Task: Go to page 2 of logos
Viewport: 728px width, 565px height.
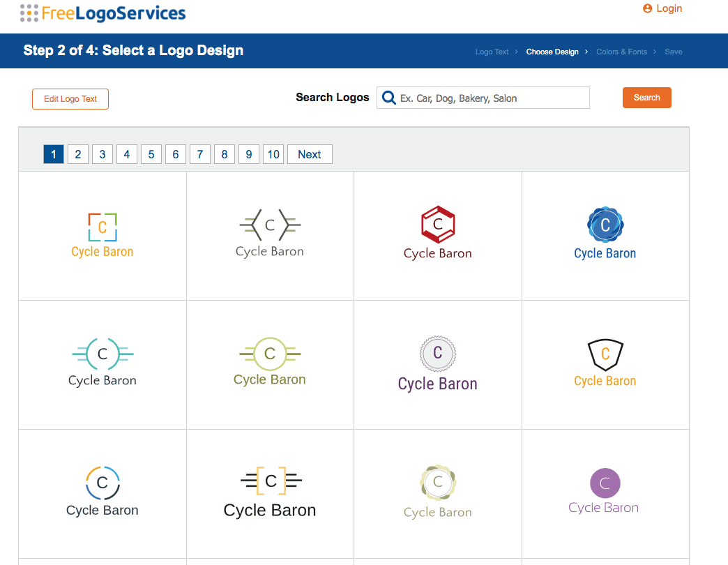Action: coord(78,154)
